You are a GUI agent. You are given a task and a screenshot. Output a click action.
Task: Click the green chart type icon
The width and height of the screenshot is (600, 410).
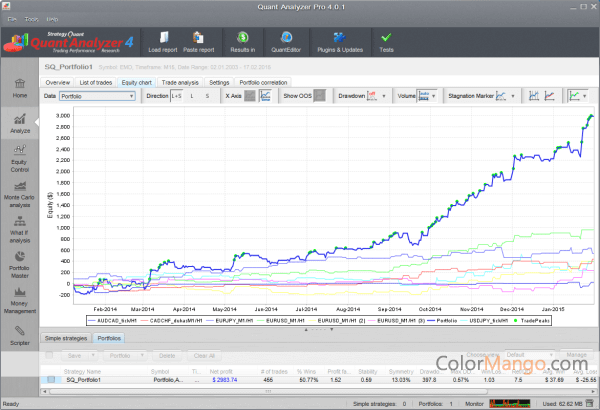coord(574,96)
